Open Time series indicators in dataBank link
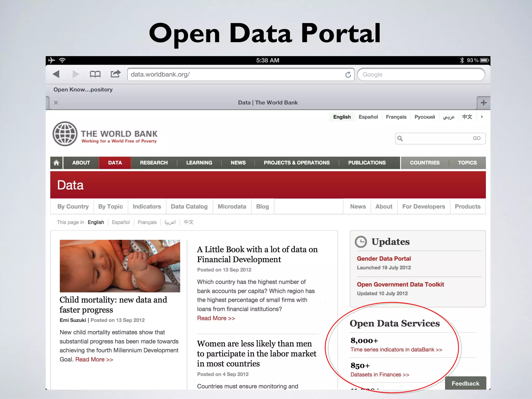Screen dimensions: 532x399 coord(396,350)
